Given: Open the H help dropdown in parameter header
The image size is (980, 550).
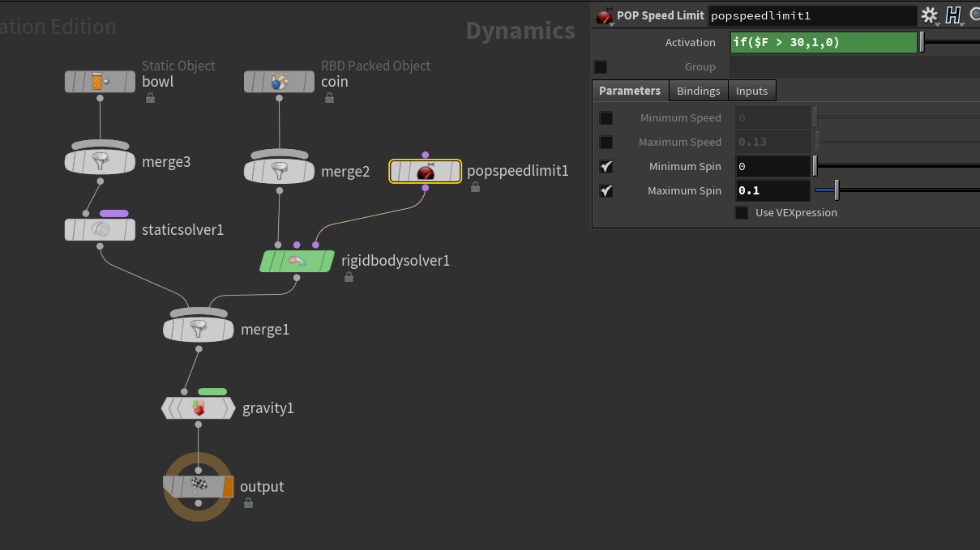Looking at the screenshot, I should (x=953, y=15).
